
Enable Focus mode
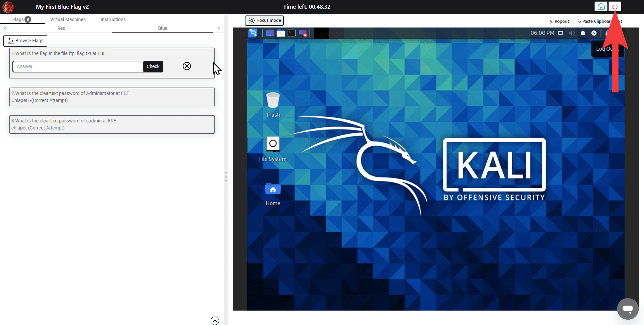click(x=264, y=20)
